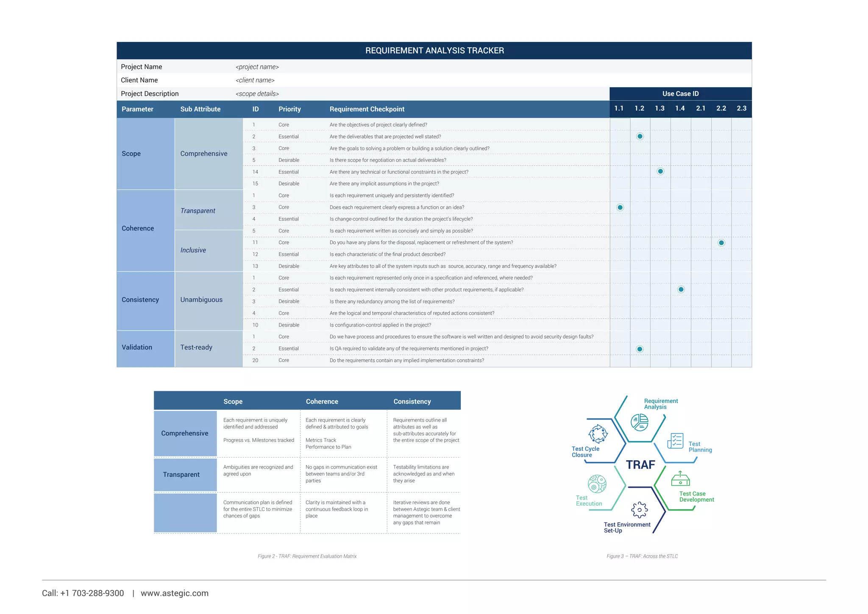This screenshot has height=614, width=868.
Task: Click the Test Case Development icon
Action: (x=680, y=479)
